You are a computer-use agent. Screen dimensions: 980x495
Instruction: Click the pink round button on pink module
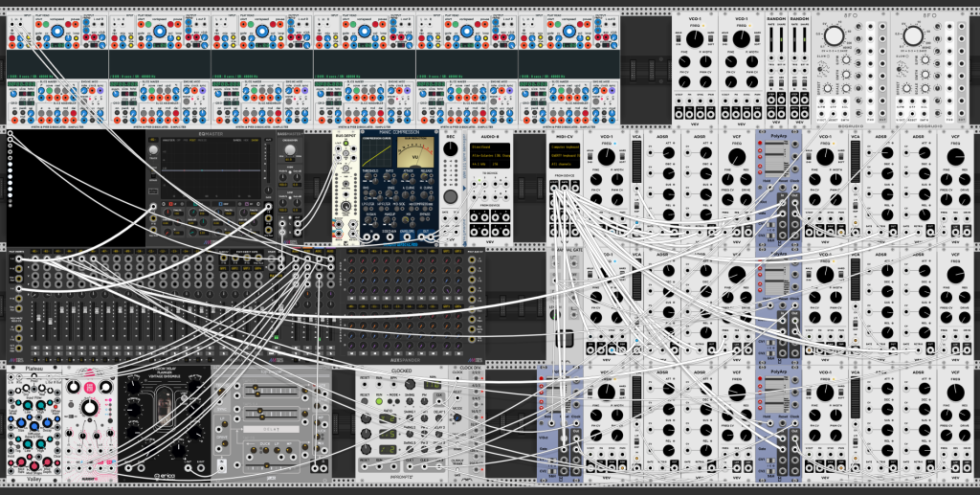pyautogui.click(x=91, y=388)
